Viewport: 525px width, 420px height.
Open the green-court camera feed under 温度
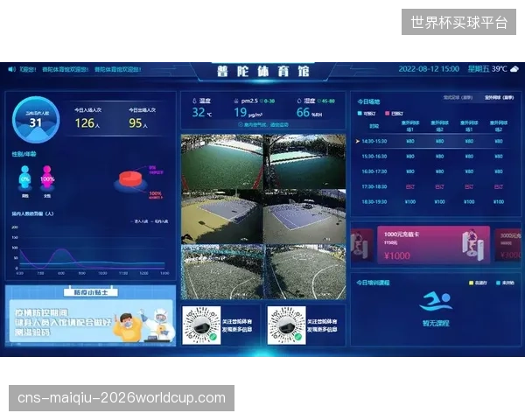click(x=222, y=162)
